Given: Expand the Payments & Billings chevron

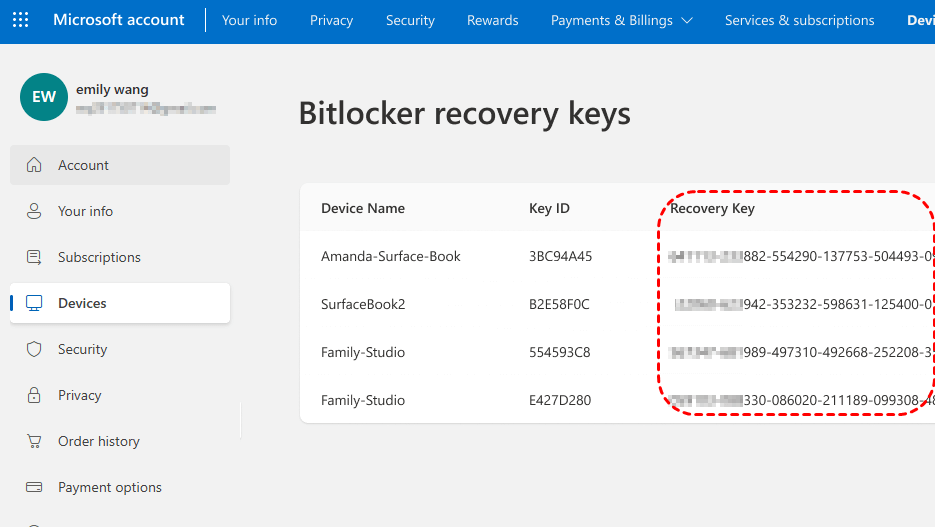Looking at the screenshot, I should click(x=687, y=20).
